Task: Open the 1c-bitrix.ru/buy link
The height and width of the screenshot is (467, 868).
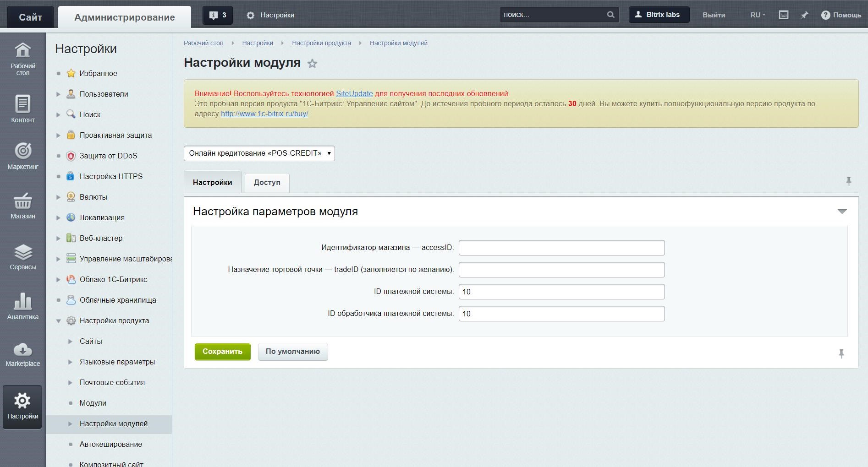Action: (264, 114)
